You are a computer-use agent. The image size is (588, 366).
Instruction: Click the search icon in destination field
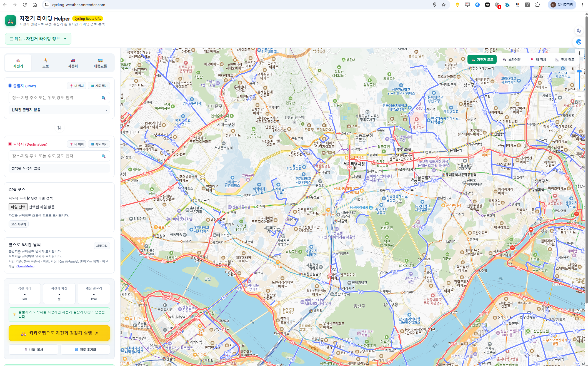(103, 156)
